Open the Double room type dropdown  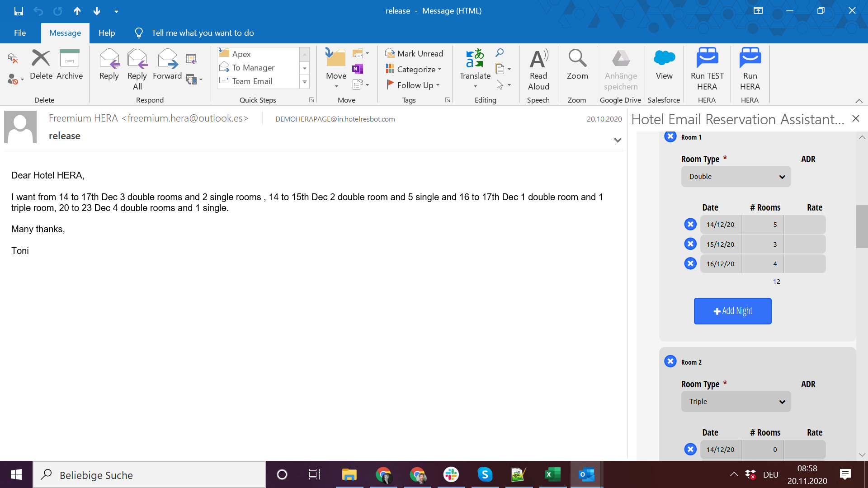[x=736, y=177]
